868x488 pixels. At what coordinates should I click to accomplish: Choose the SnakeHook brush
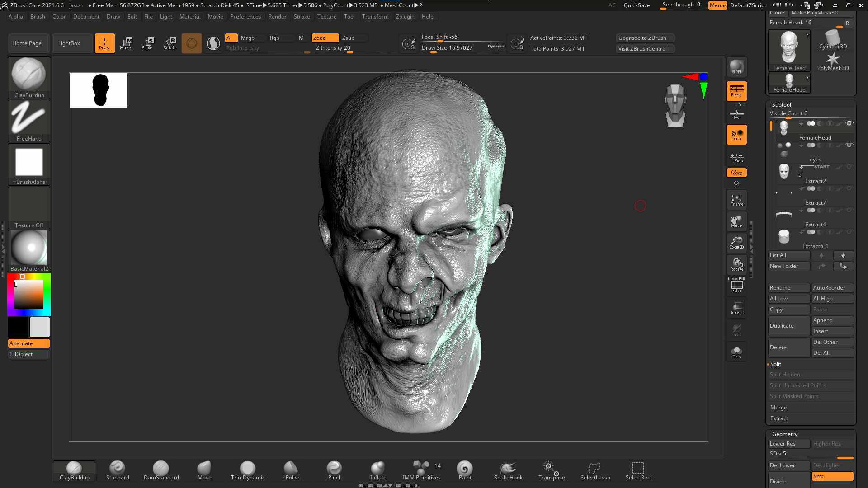[x=508, y=471]
